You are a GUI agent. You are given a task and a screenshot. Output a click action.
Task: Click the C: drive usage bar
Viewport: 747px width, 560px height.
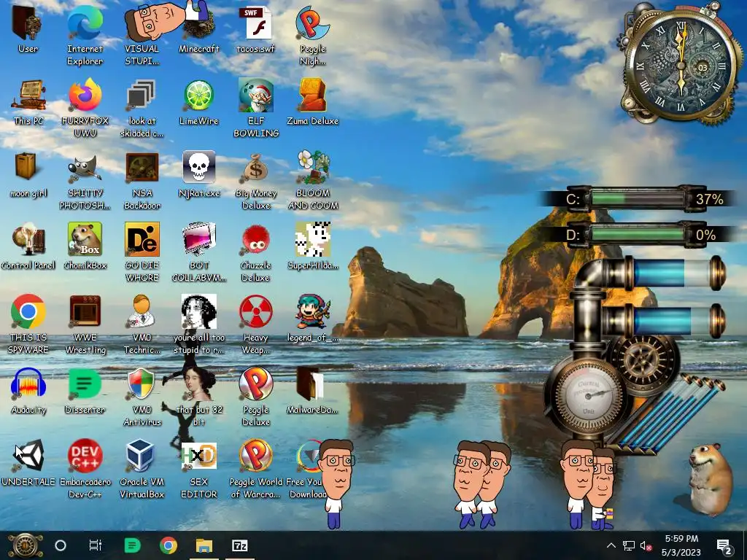coord(637,198)
